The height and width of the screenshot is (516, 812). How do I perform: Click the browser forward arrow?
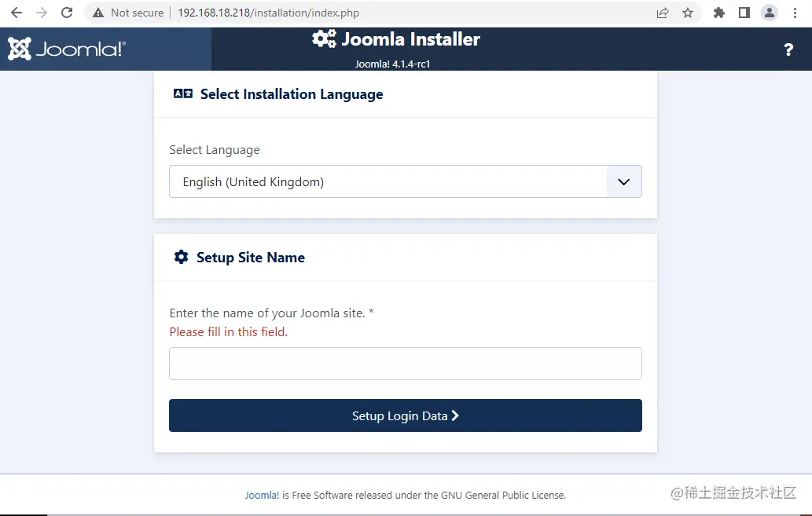[42, 13]
